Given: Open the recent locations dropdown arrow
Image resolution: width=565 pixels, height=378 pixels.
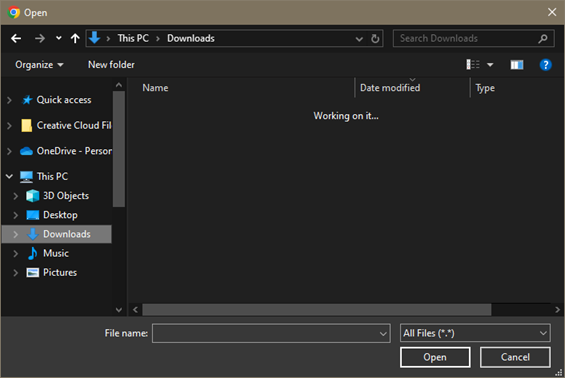Looking at the screenshot, I should point(58,38).
